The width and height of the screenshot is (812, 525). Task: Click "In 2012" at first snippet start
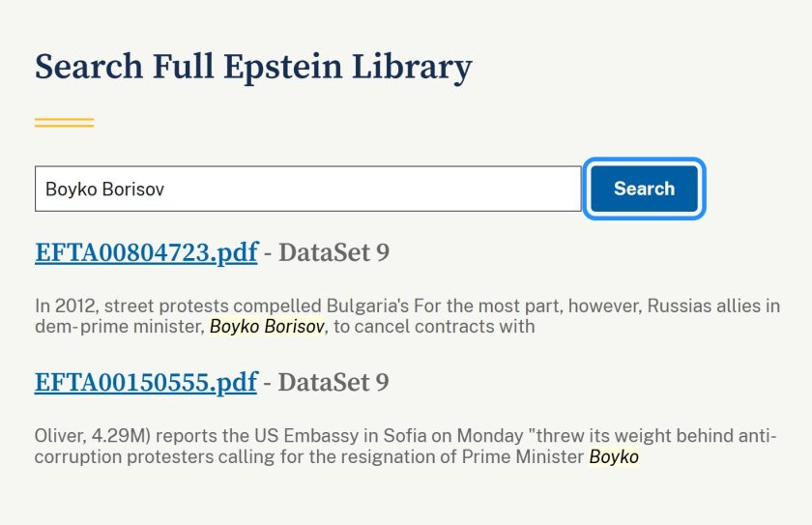(x=63, y=306)
